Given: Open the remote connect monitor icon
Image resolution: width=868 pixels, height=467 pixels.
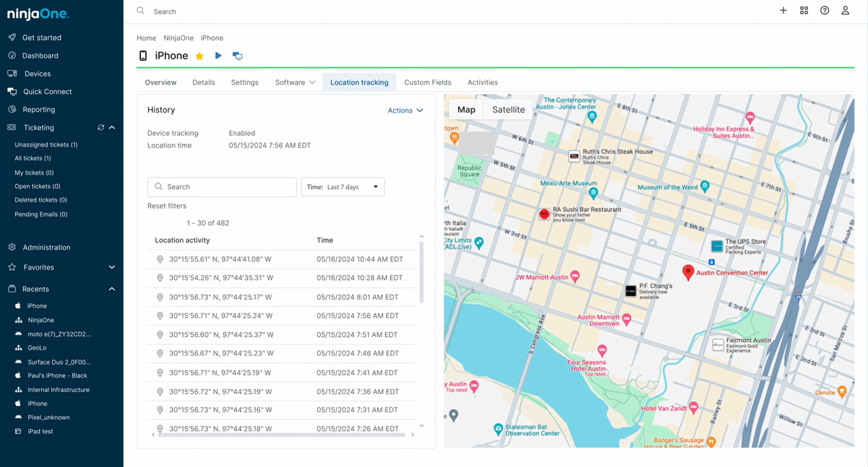Looking at the screenshot, I should 237,56.
